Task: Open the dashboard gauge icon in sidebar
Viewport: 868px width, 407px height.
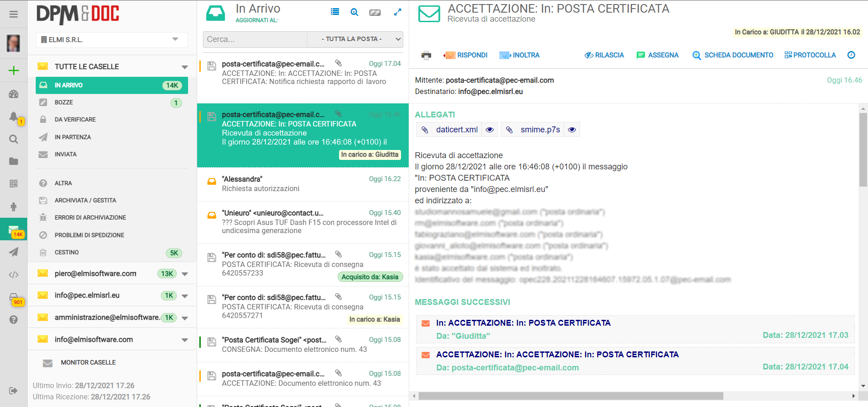Action: tap(14, 94)
